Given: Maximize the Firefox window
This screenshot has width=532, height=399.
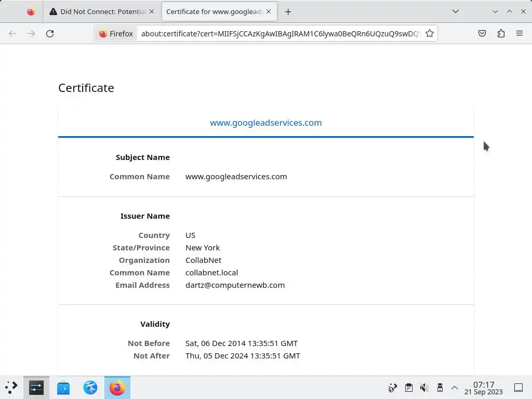Looking at the screenshot, I should [509, 11].
